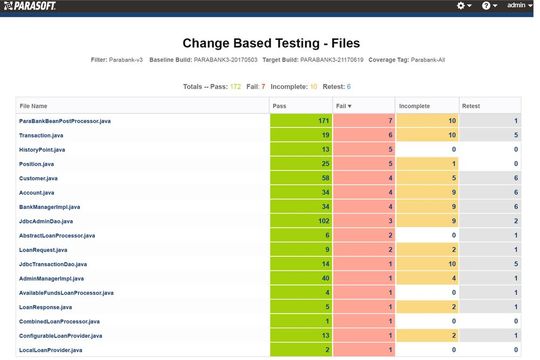Open ParaBankBeanPostProcessor.java file link

(x=65, y=121)
